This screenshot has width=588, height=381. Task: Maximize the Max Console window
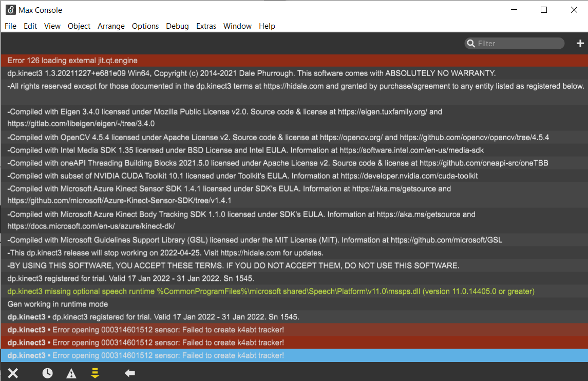click(544, 10)
